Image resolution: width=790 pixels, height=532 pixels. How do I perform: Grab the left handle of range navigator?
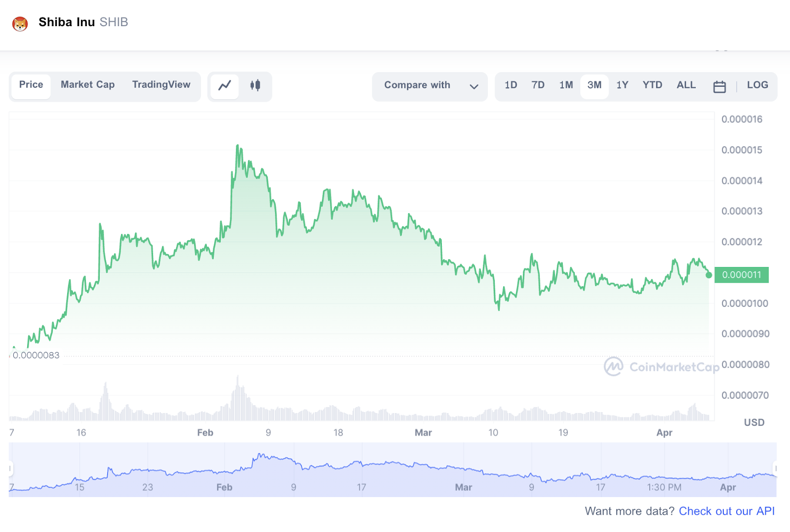point(10,468)
